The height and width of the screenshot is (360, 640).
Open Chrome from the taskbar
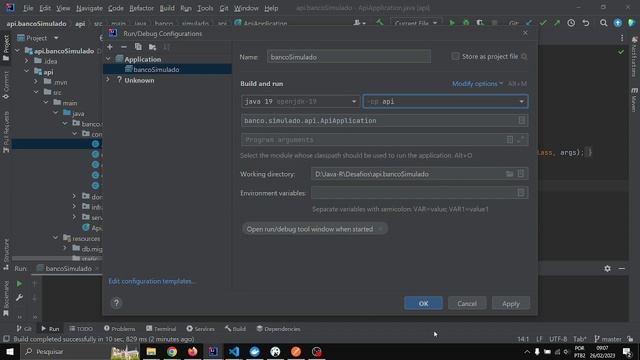pyautogui.click(x=172, y=351)
